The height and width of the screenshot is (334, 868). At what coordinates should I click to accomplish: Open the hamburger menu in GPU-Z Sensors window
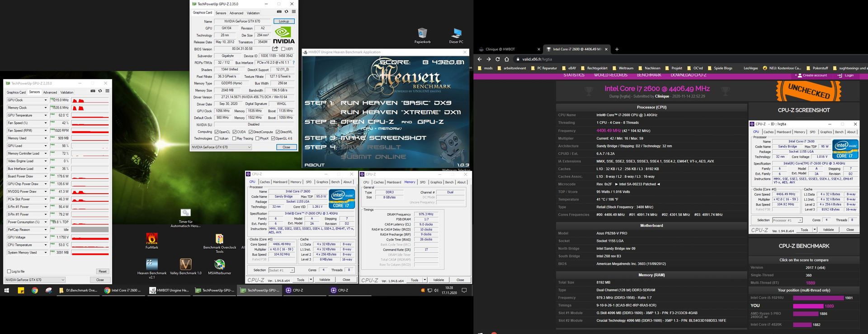pyautogui.click(x=107, y=91)
